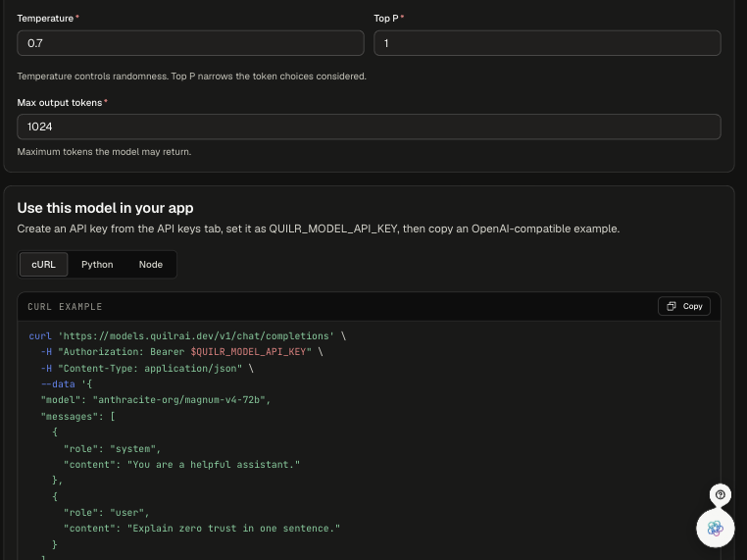This screenshot has width=747, height=560.
Task: Click the model name anthracite-org/magnum-v4-72b
Action: 178,400
